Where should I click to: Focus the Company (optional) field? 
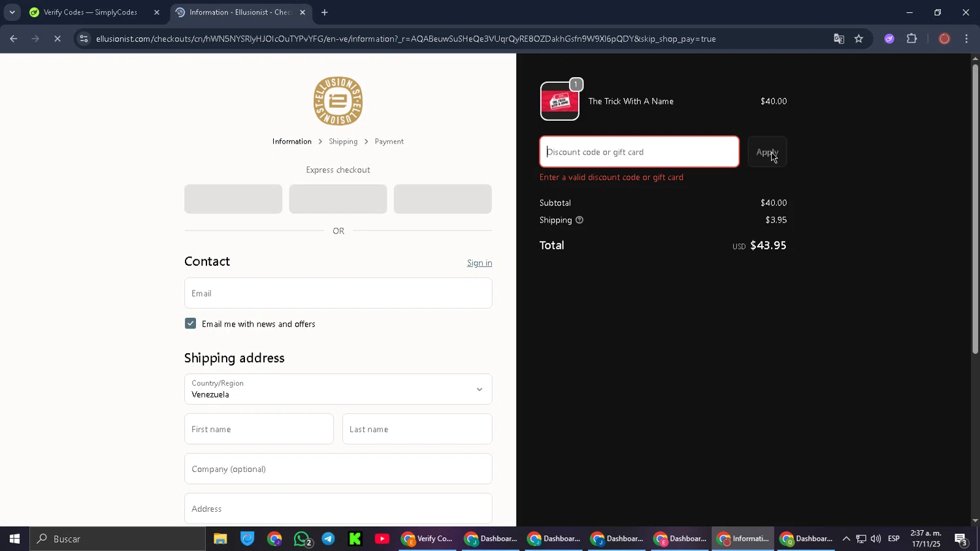tap(338, 469)
